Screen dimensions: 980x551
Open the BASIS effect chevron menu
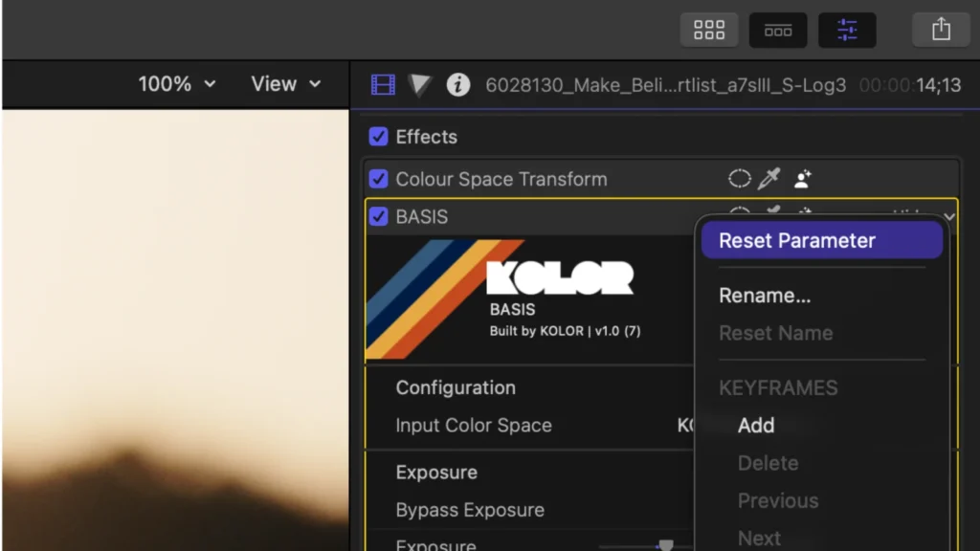(949, 216)
